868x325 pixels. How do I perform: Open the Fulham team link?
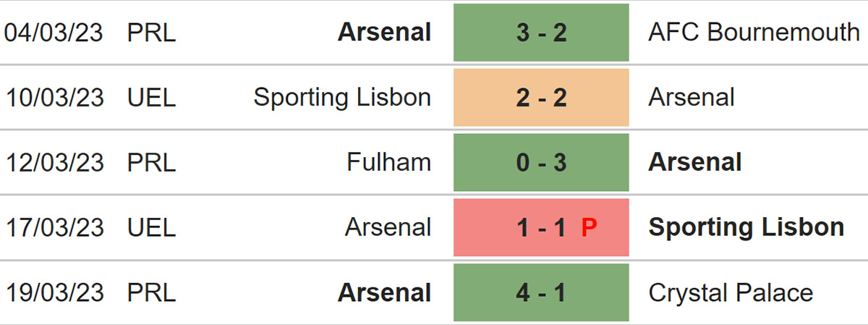(389, 162)
